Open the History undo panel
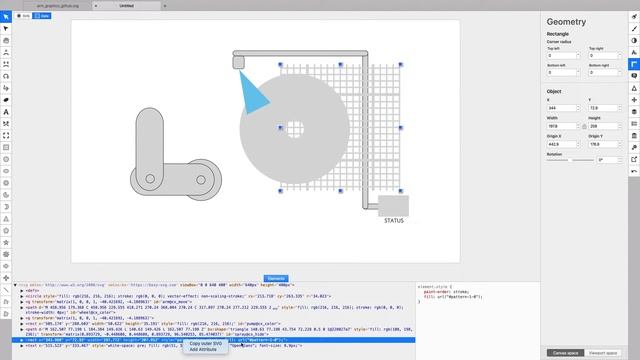This screenshot has width=640, height=360. pyautogui.click(x=634, y=171)
